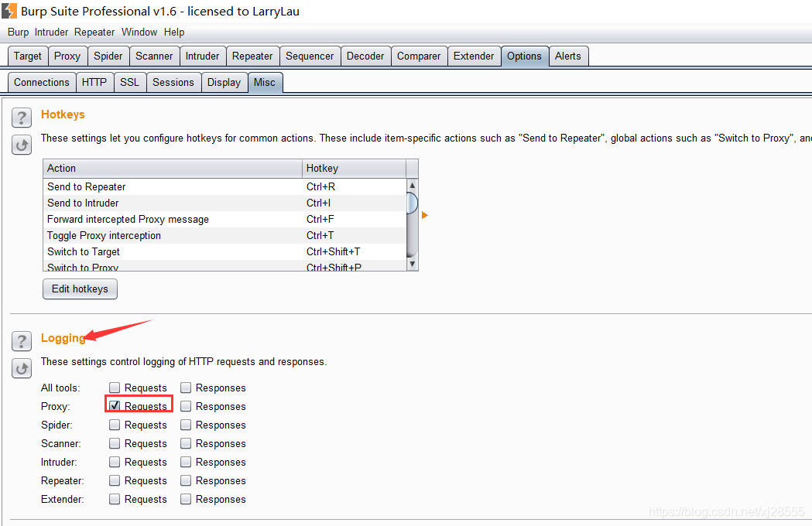Click the hotkeys table scroll-up arrow

(x=413, y=186)
